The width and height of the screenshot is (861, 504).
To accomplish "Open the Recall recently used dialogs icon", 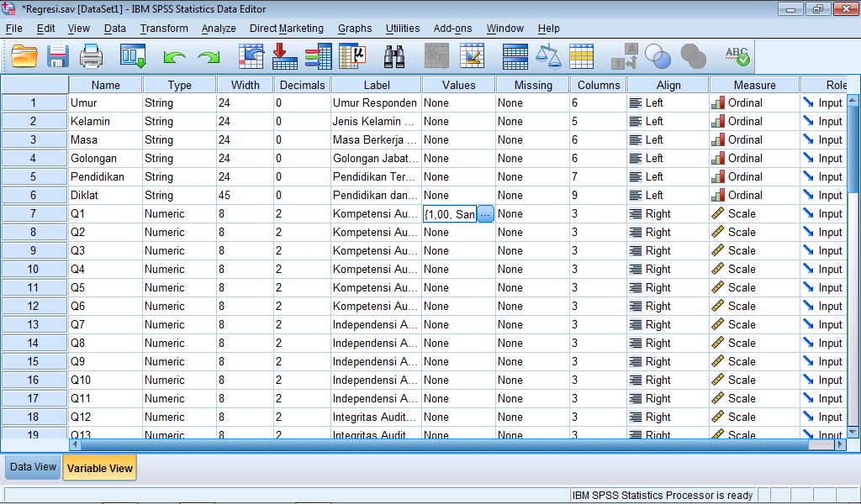I will point(133,56).
